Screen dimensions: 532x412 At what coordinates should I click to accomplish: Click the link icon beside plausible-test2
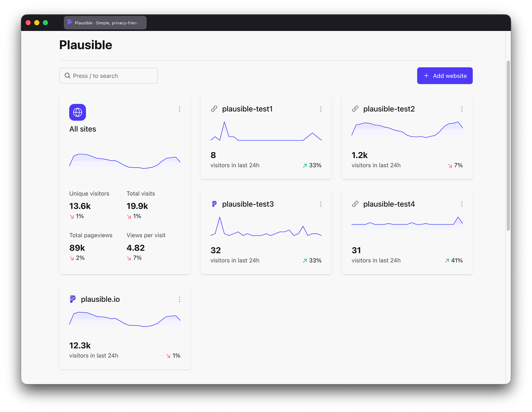click(355, 109)
